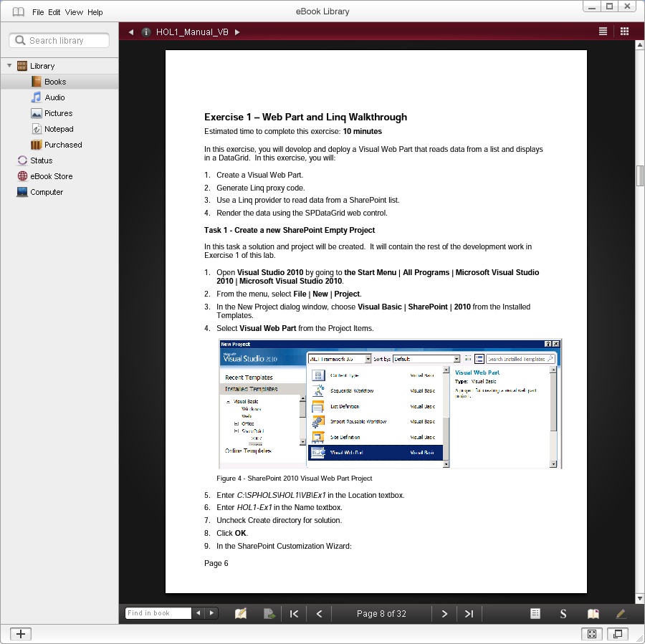This screenshot has height=644, width=645.
Task: Go to the next page
Action: pos(444,614)
